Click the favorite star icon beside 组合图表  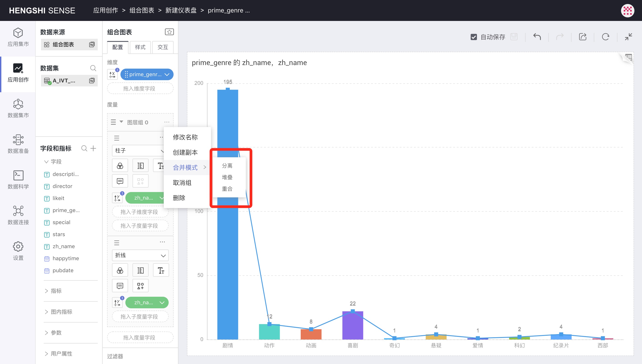tap(170, 32)
